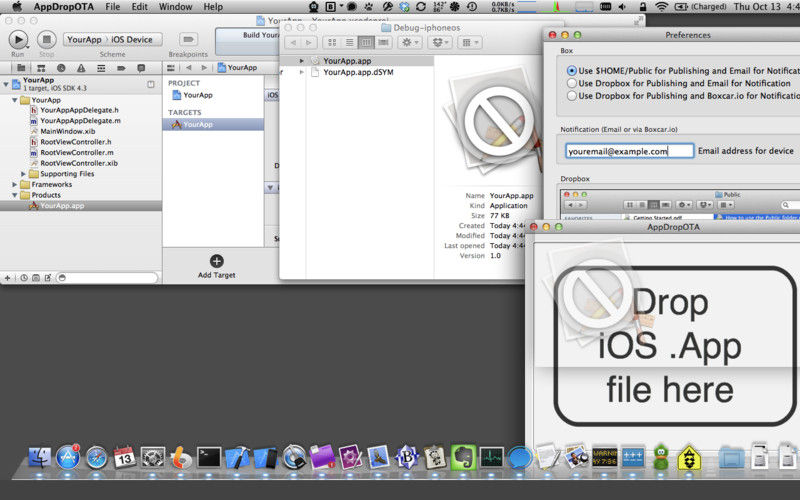Viewport: 800px width, 500px height.
Task: Open the Edit menu
Action: pyautogui.click(x=139, y=7)
